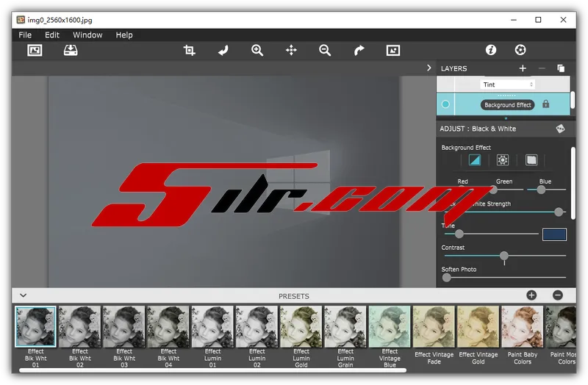Viewport: 588px width, 385px height.
Task: Collapse the right side panel arrow
Action: pos(429,68)
